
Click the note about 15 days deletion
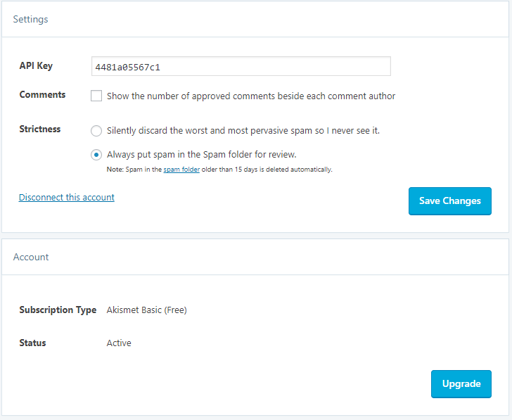click(219, 170)
